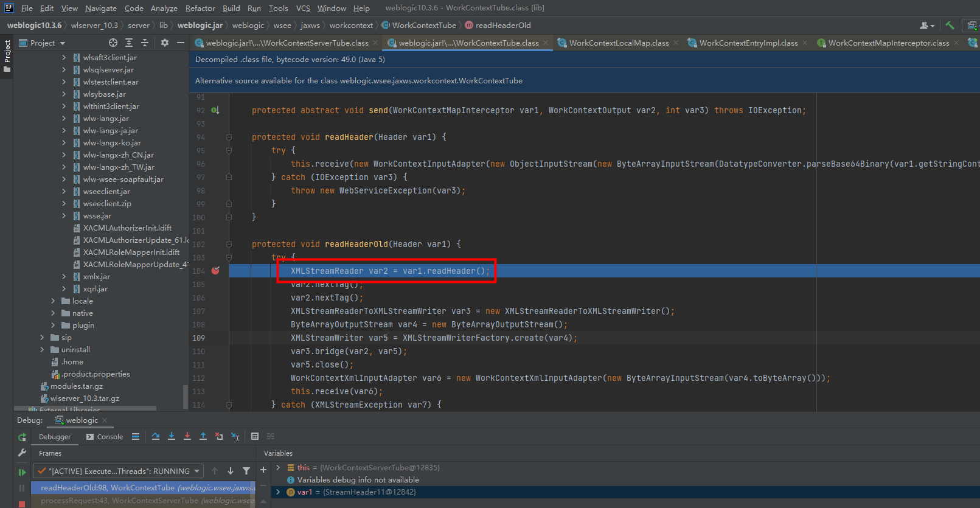Hide the Project tool window
Image resolution: width=980 pixels, height=508 pixels.
pyautogui.click(x=181, y=43)
